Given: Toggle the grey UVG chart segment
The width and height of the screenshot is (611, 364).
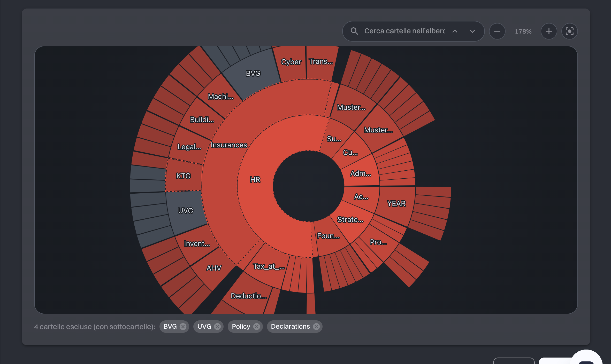Looking at the screenshot, I should point(186,211).
